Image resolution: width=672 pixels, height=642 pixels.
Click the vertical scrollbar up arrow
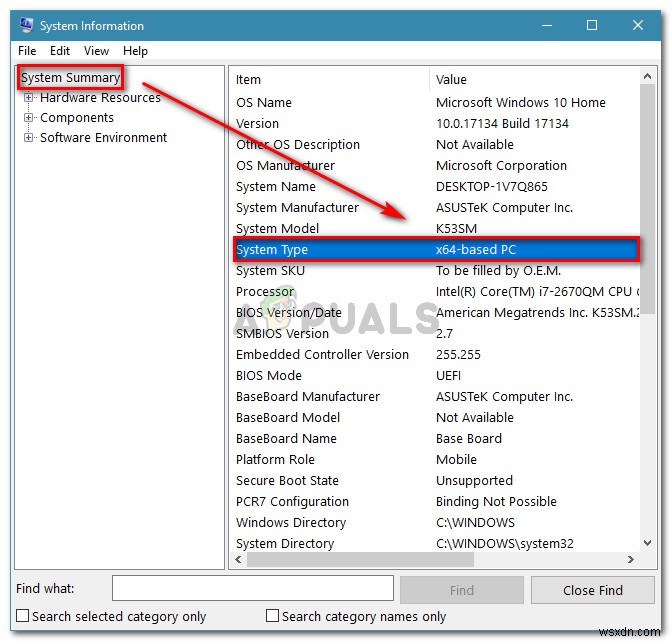[x=648, y=77]
